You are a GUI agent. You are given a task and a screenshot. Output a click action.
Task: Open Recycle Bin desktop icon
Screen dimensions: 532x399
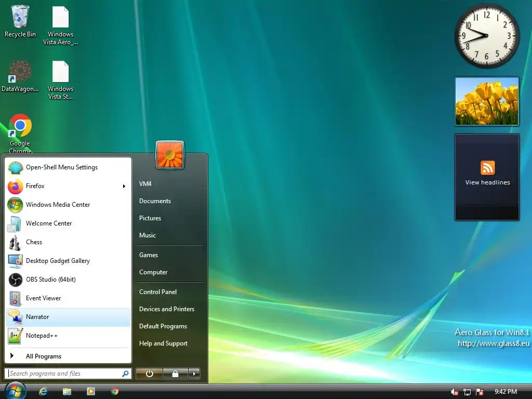pyautogui.click(x=20, y=21)
